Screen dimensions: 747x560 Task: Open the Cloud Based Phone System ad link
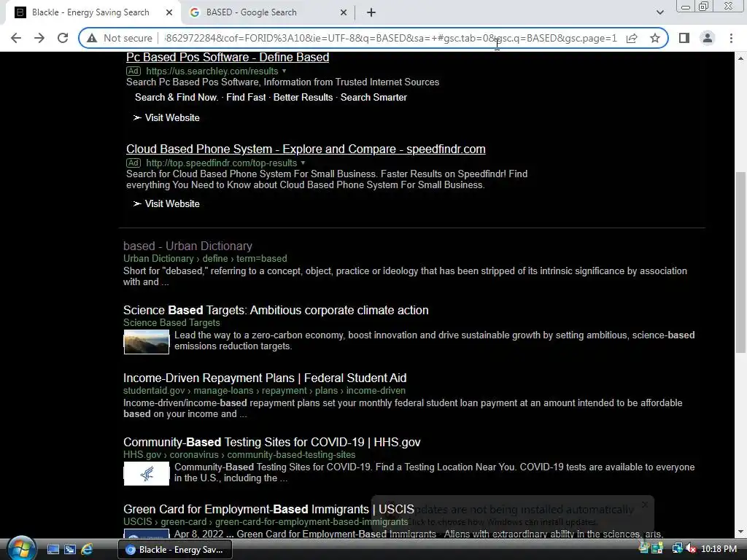point(306,149)
